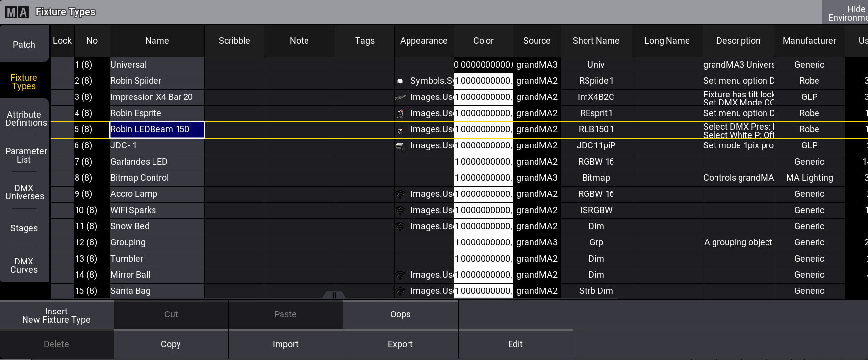
Task: Select the WiFi Sparks name cell
Action: tap(157, 210)
